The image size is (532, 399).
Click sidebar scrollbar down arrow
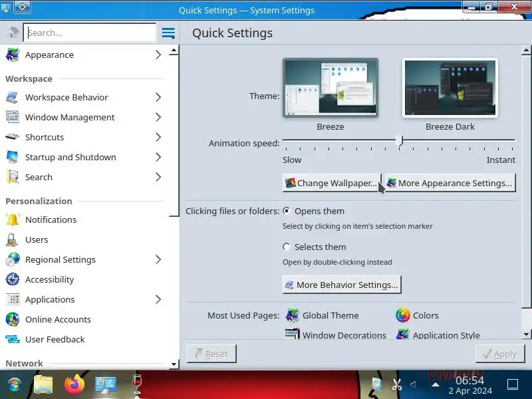[174, 364]
